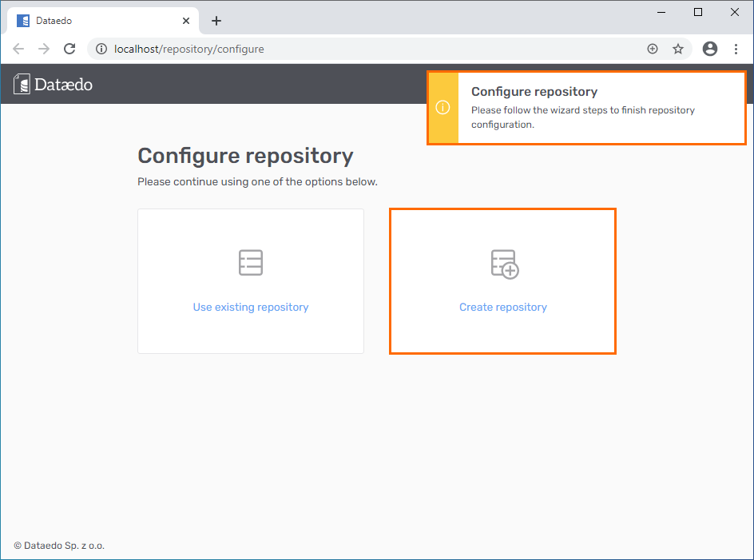Open the Chrome profile avatar
The height and width of the screenshot is (560, 754).
pos(710,49)
